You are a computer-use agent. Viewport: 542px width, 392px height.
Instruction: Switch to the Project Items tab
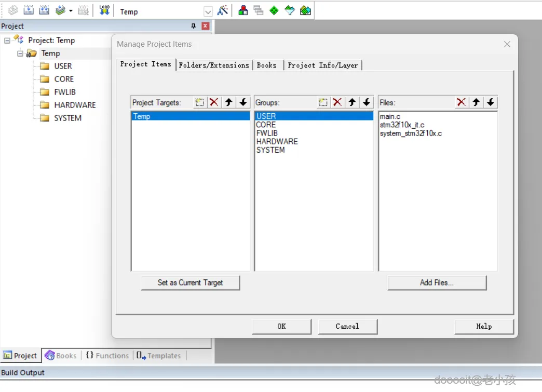point(145,64)
